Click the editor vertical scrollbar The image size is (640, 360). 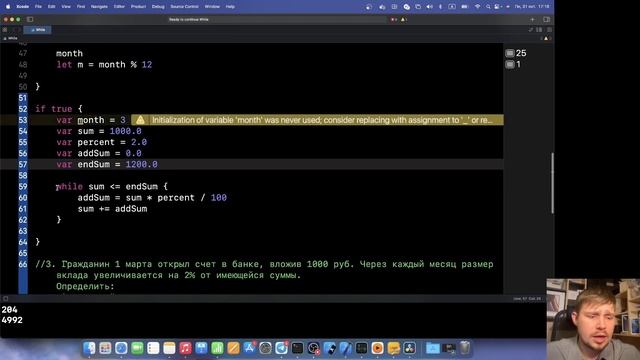(553, 182)
